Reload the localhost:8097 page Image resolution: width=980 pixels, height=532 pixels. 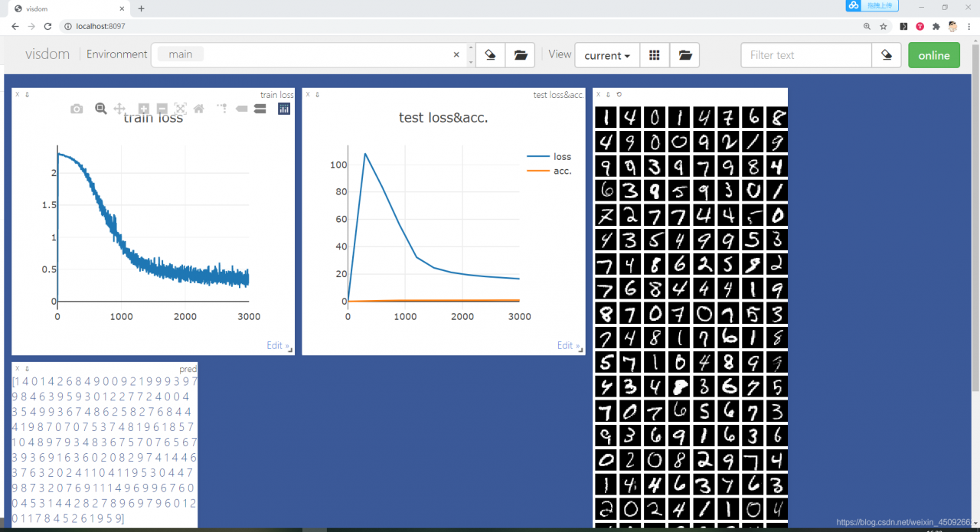click(x=47, y=26)
